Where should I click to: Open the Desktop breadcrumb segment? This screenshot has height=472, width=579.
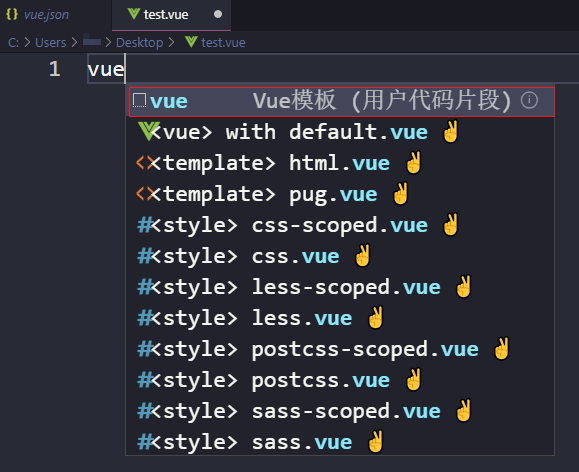(x=140, y=42)
